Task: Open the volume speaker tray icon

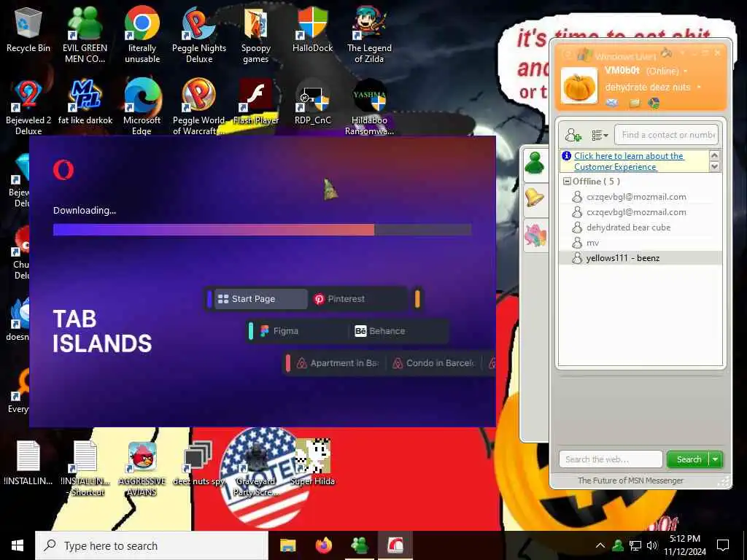Action: point(652,545)
